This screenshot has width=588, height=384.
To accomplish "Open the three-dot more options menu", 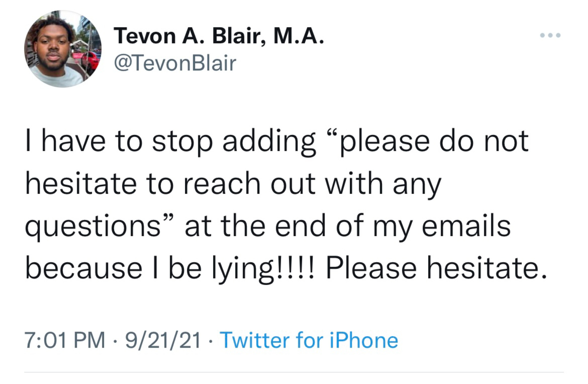I will (550, 35).
